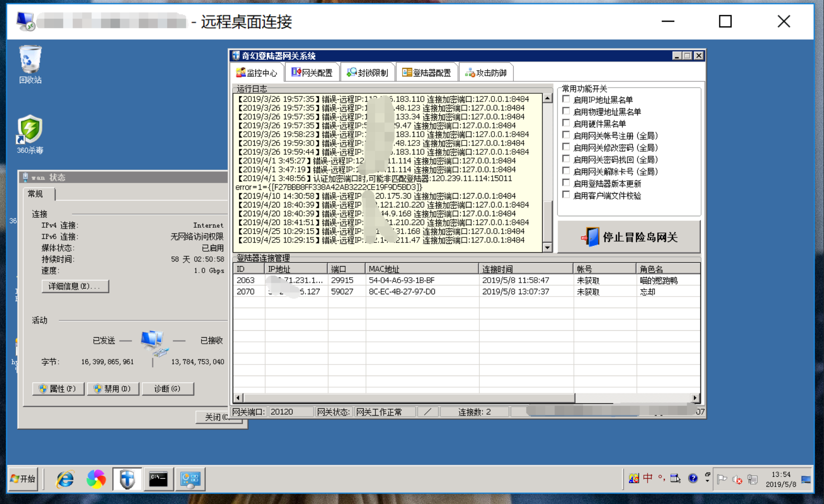Viewport: 824px width, 504px height.
Task: Open the 开始 Start menu
Action: pyautogui.click(x=23, y=479)
